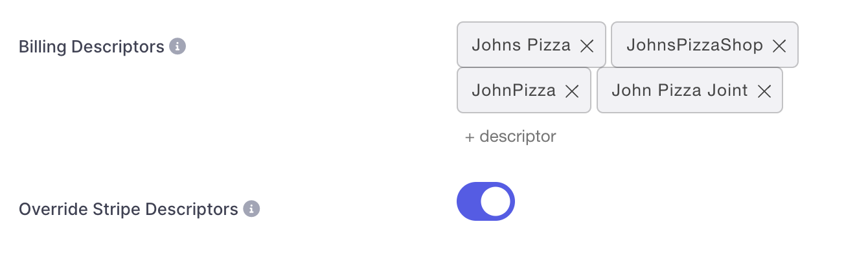Disable the Override Stripe Descriptors toggle
The width and height of the screenshot is (868, 259).
pyautogui.click(x=486, y=201)
